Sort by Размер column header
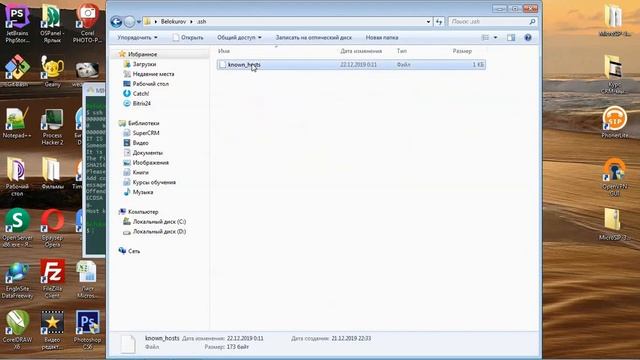The image size is (640, 360). pos(462,51)
